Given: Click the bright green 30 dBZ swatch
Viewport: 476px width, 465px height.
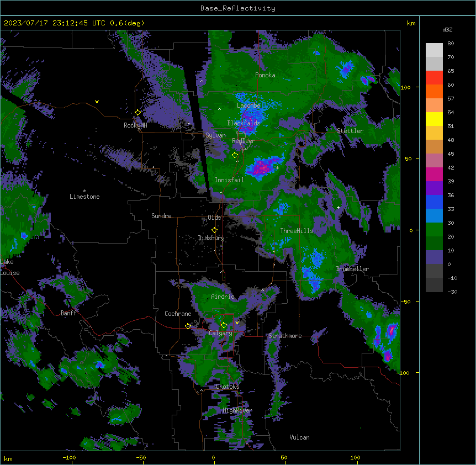Looking at the screenshot, I should click(434, 230).
